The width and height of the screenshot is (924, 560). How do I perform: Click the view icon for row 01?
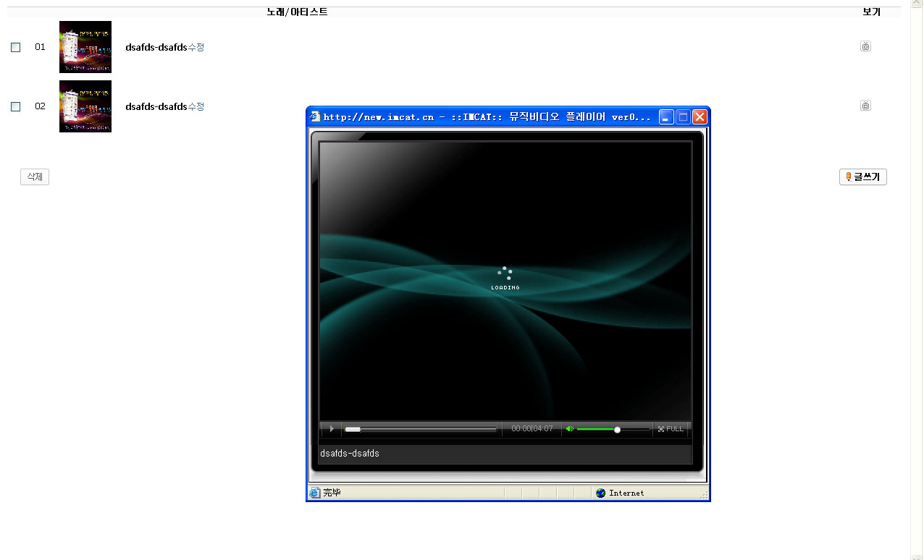[x=865, y=46]
